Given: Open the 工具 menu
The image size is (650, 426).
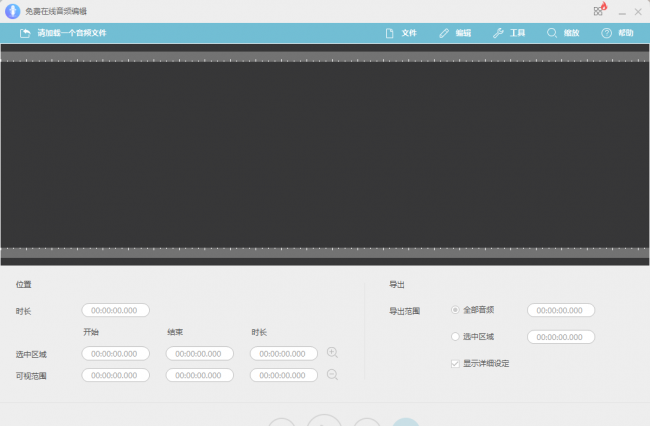Looking at the screenshot, I should 509,33.
